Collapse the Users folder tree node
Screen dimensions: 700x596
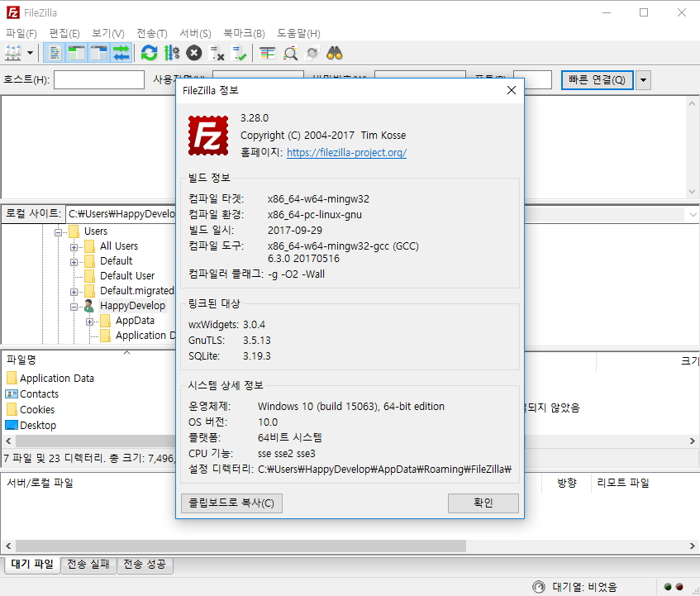pos(58,232)
